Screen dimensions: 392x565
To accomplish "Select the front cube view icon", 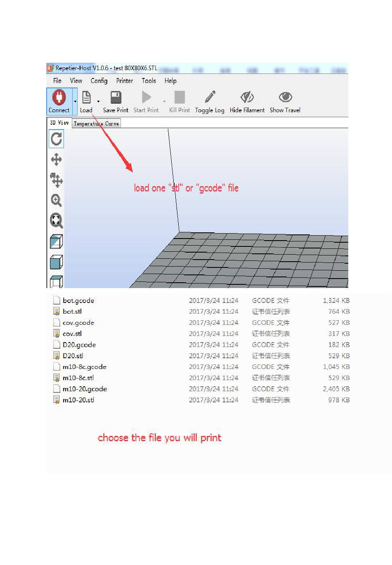I will point(56,262).
